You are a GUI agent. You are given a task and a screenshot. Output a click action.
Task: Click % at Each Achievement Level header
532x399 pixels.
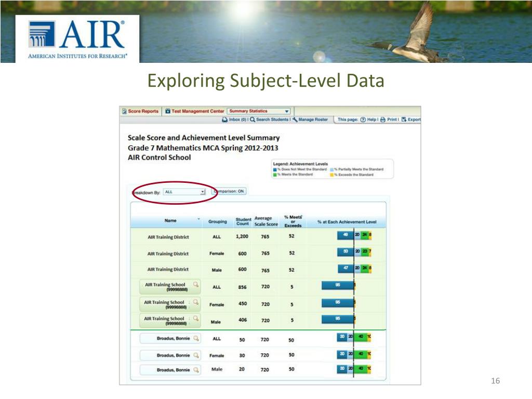tap(347, 222)
